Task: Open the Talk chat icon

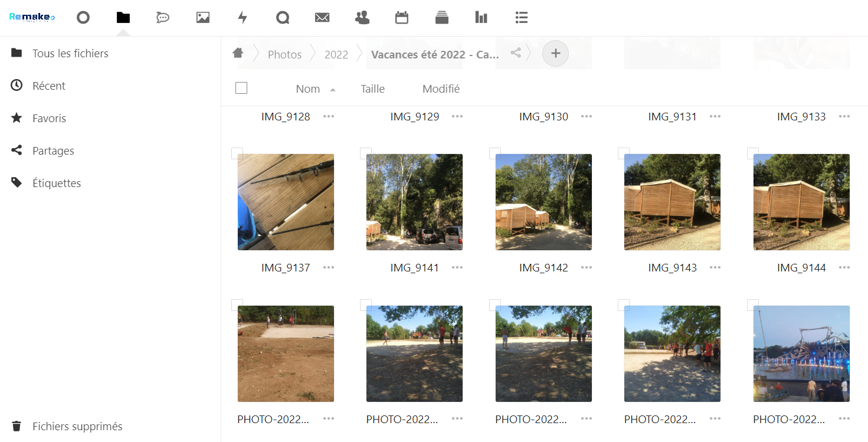Action: tap(163, 18)
